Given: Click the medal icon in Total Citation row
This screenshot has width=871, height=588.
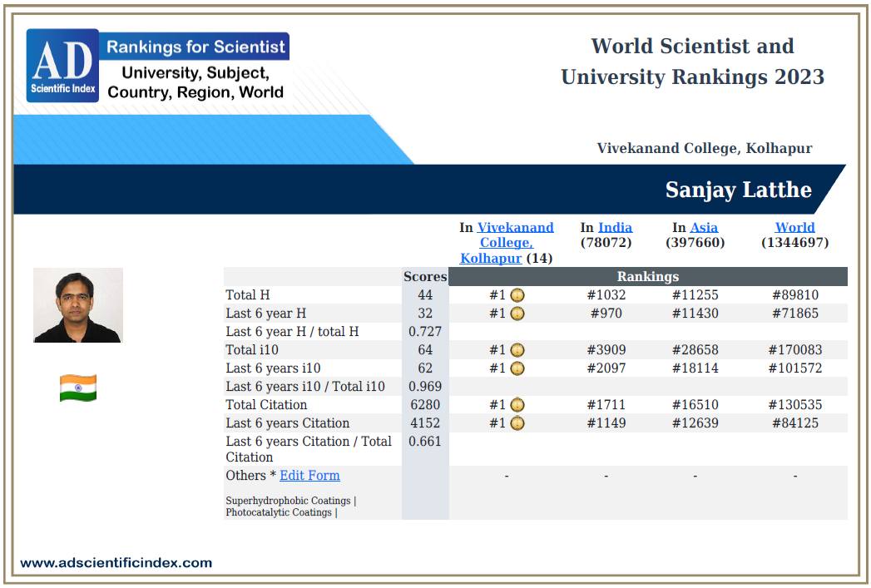Looking at the screenshot, I should pos(517,405).
